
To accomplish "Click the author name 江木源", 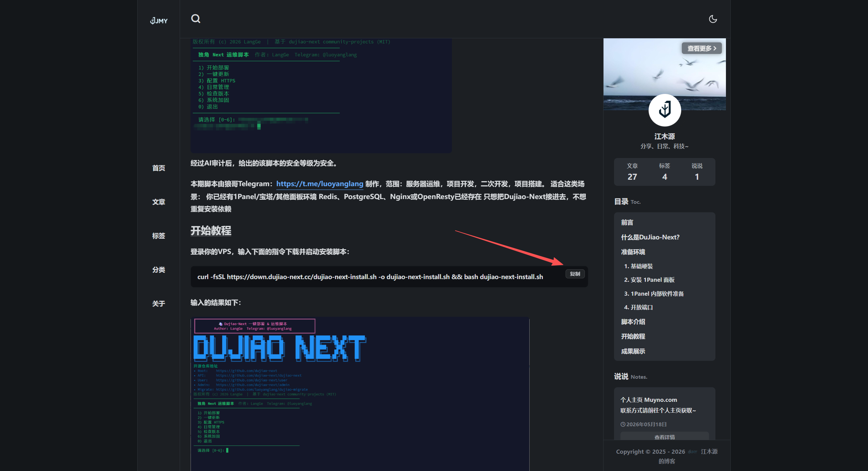I will [x=665, y=136].
